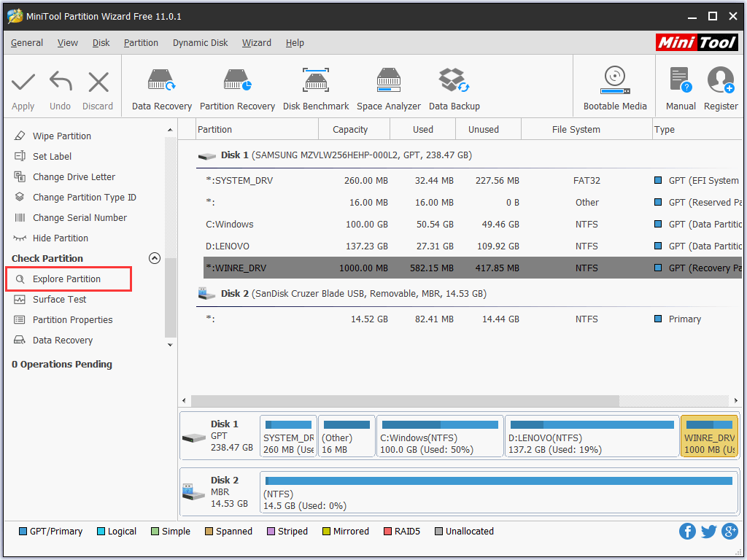Click WINRE_DRV block in disk map
747x560 pixels.
coord(709,436)
